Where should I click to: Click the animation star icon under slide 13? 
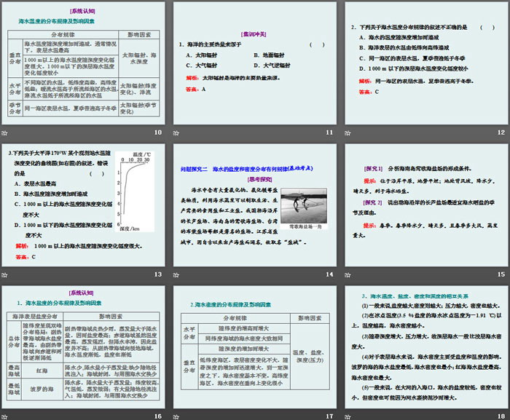pyautogui.click(x=6, y=274)
